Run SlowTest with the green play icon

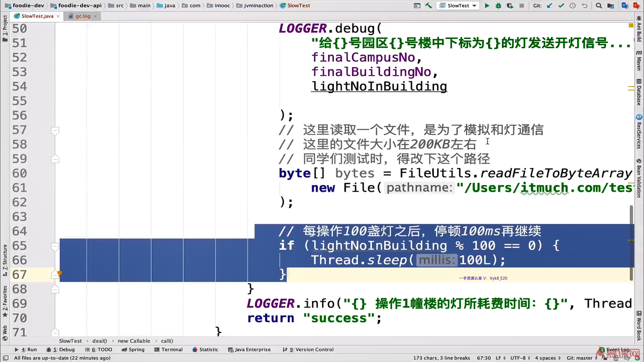click(x=487, y=5)
